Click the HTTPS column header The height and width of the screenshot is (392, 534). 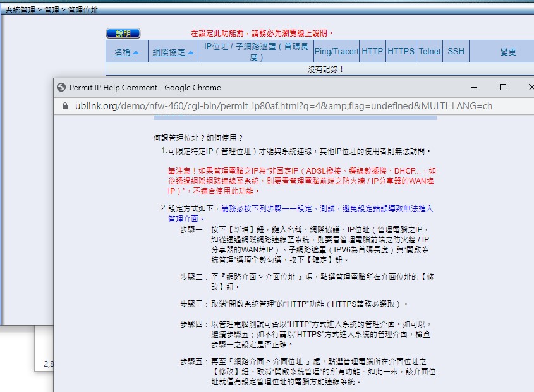click(401, 52)
